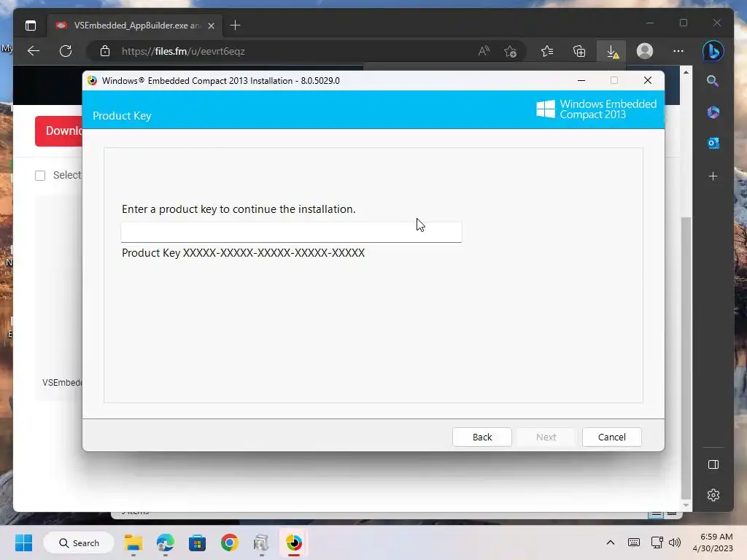Show hidden system tray icons
The width and height of the screenshot is (747, 560).
(611, 542)
